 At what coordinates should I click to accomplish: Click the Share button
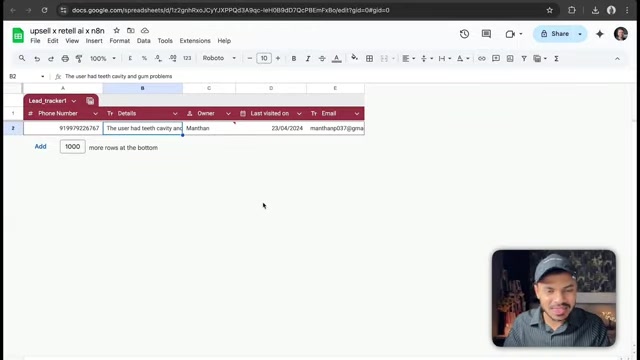[x=554, y=34]
